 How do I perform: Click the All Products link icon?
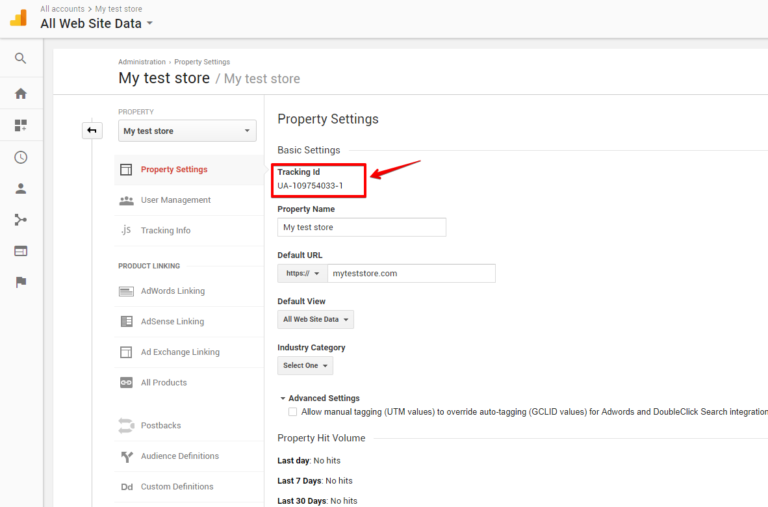click(x=126, y=383)
